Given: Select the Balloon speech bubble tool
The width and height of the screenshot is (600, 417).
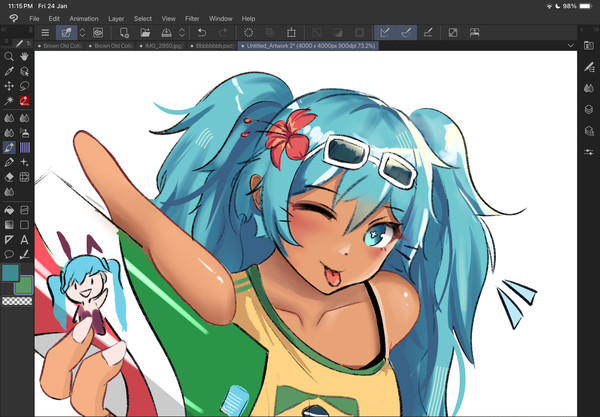Looking at the screenshot, I should point(9,254).
